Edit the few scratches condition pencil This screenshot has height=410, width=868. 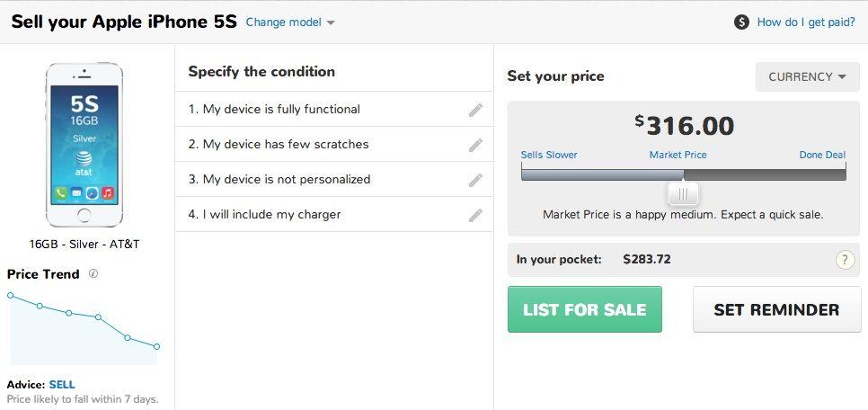[x=475, y=145]
